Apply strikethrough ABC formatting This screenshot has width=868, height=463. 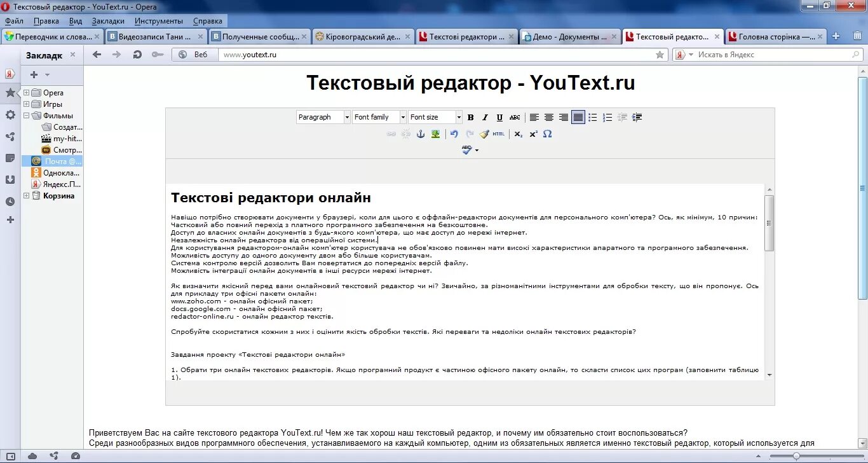click(x=515, y=117)
